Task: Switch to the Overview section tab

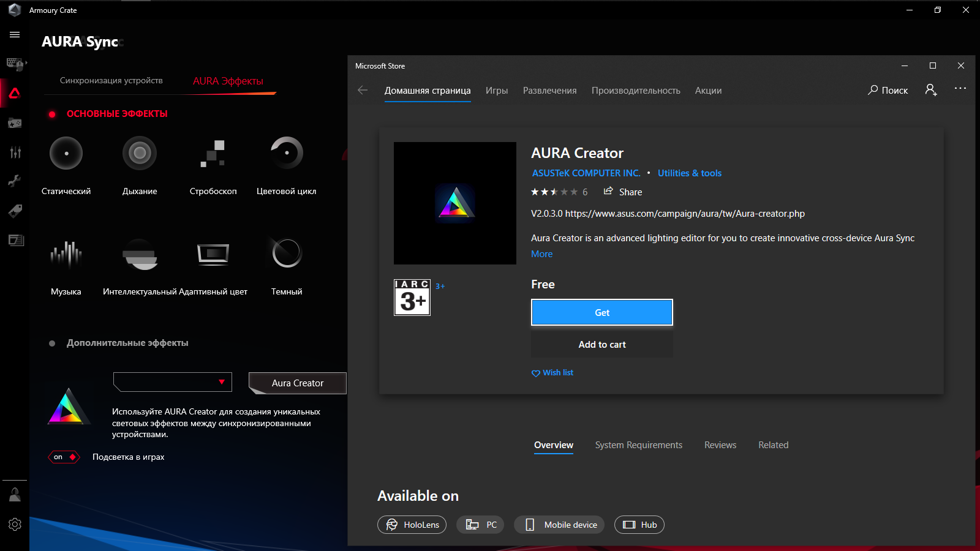Action: [554, 445]
